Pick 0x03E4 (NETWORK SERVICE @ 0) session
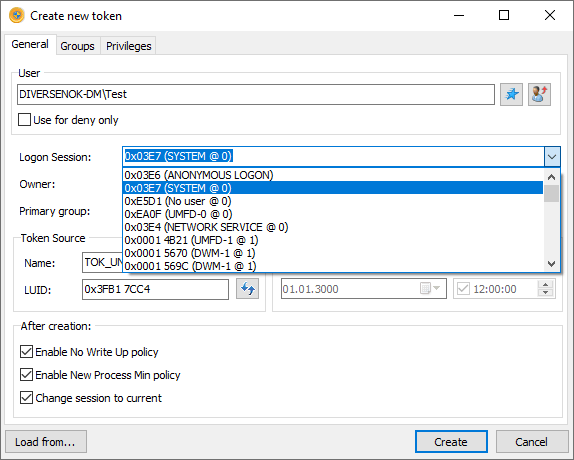The image size is (574, 460). [333, 227]
